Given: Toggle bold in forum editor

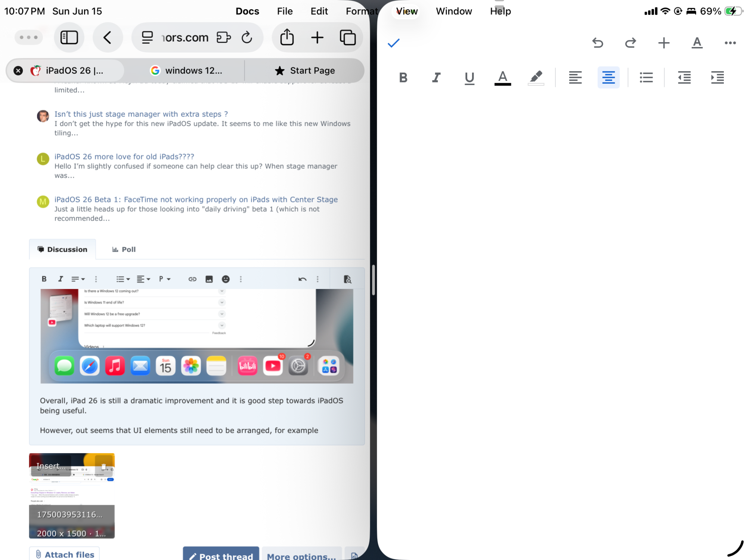Looking at the screenshot, I should [x=44, y=279].
